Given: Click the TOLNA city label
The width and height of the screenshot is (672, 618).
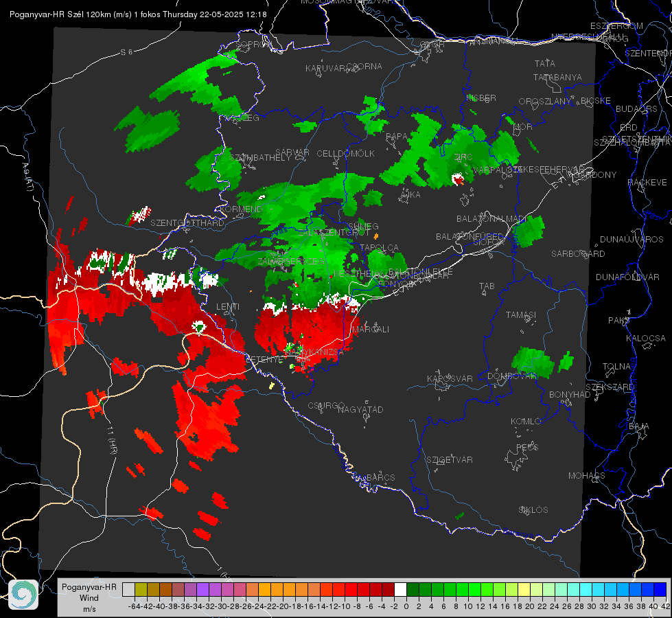Looking at the screenshot, I should coord(616,367).
